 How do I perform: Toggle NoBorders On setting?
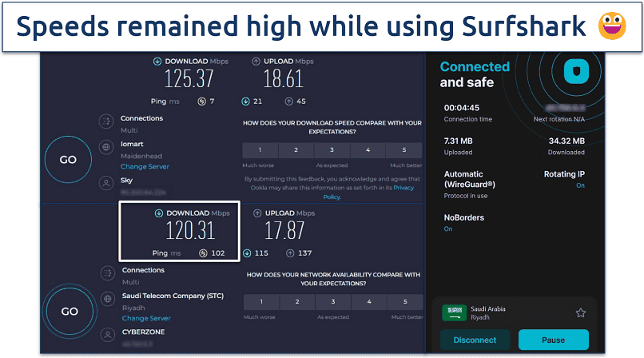448,229
